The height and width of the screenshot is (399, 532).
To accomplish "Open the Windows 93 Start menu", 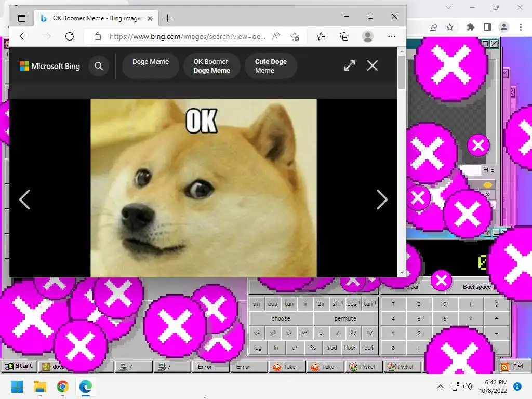I will click(19, 366).
